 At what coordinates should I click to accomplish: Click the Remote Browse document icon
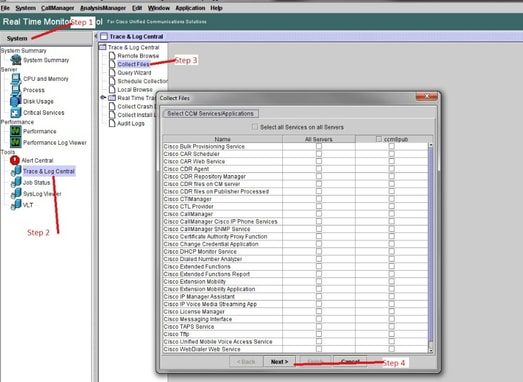pyautogui.click(x=112, y=56)
